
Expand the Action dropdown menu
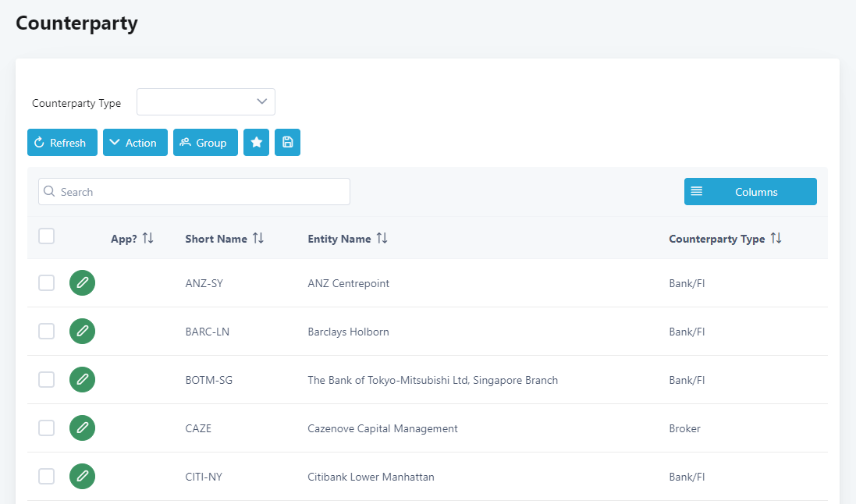point(135,143)
